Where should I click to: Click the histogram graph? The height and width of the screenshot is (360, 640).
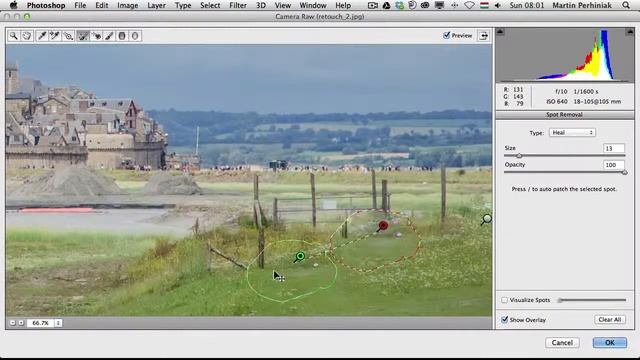pyautogui.click(x=565, y=55)
